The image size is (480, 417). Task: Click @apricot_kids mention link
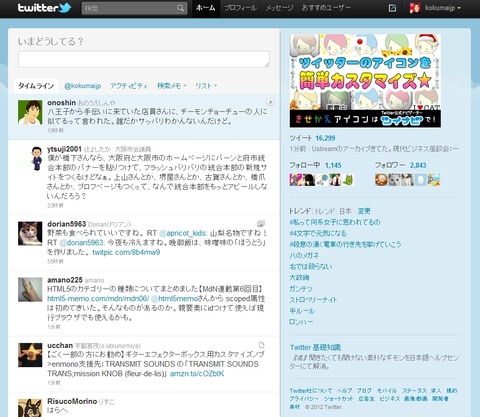pyautogui.click(x=183, y=233)
